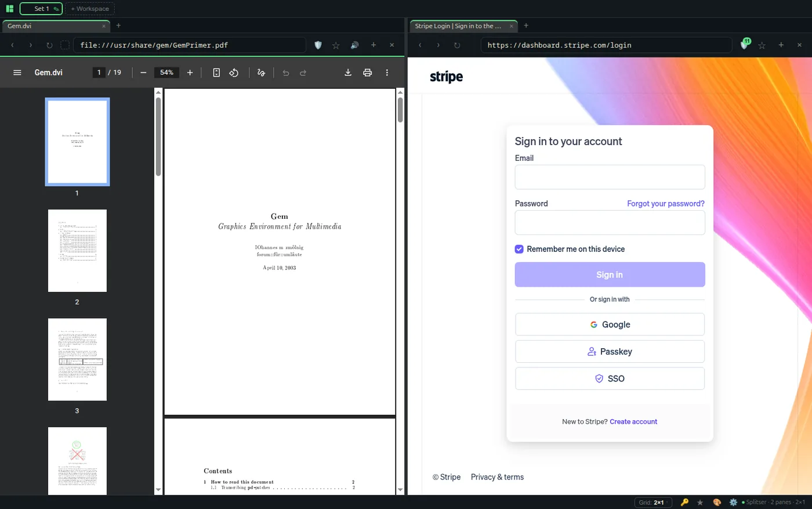Add a new workspace with + Workspace

tap(90, 9)
